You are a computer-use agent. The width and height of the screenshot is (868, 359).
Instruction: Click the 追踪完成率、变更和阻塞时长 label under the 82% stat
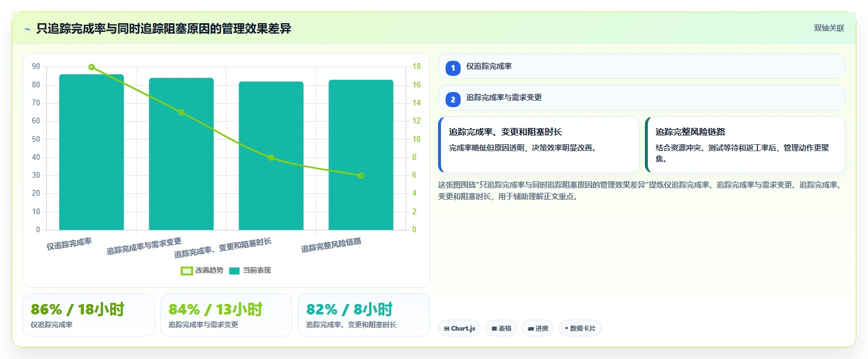point(351,325)
